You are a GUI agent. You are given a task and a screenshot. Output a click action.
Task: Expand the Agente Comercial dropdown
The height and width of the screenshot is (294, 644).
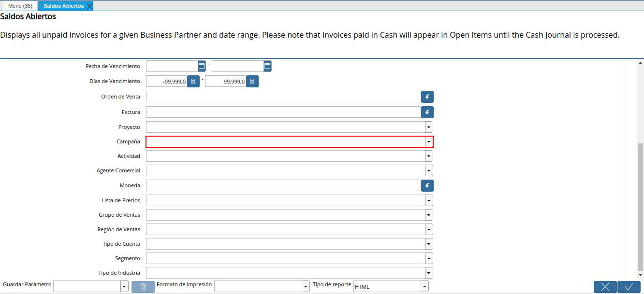coord(429,170)
